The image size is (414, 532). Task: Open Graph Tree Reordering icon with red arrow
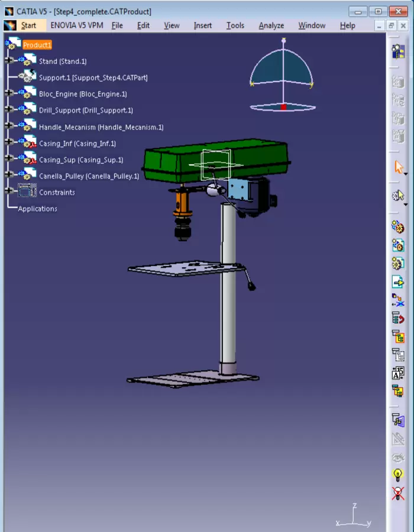398,318
